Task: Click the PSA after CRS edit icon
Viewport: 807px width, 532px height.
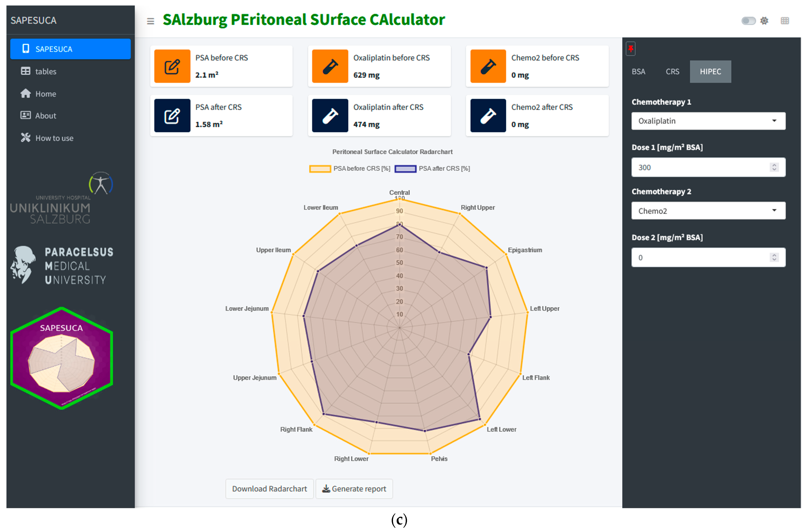Action: pos(172,115)
